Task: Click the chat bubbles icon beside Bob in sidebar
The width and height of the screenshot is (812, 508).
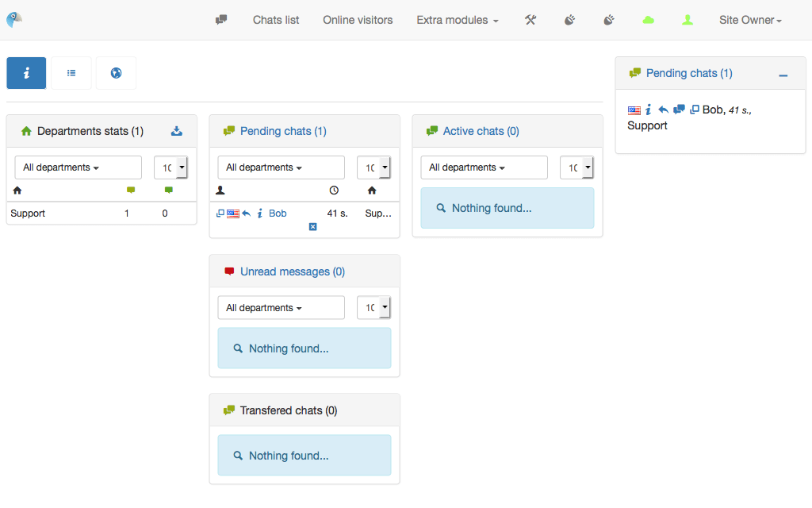Action: tap(679, 110)
